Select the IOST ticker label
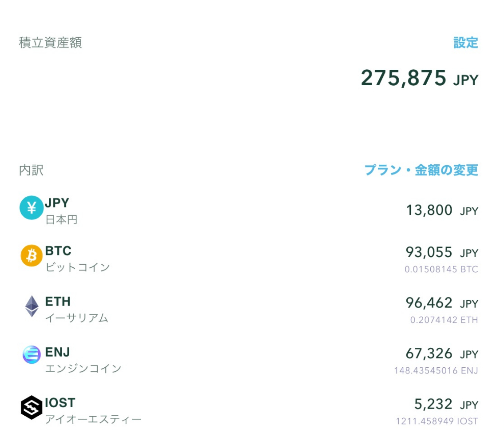The height and width of the screenshot is (441, 504). coord(60,403)
